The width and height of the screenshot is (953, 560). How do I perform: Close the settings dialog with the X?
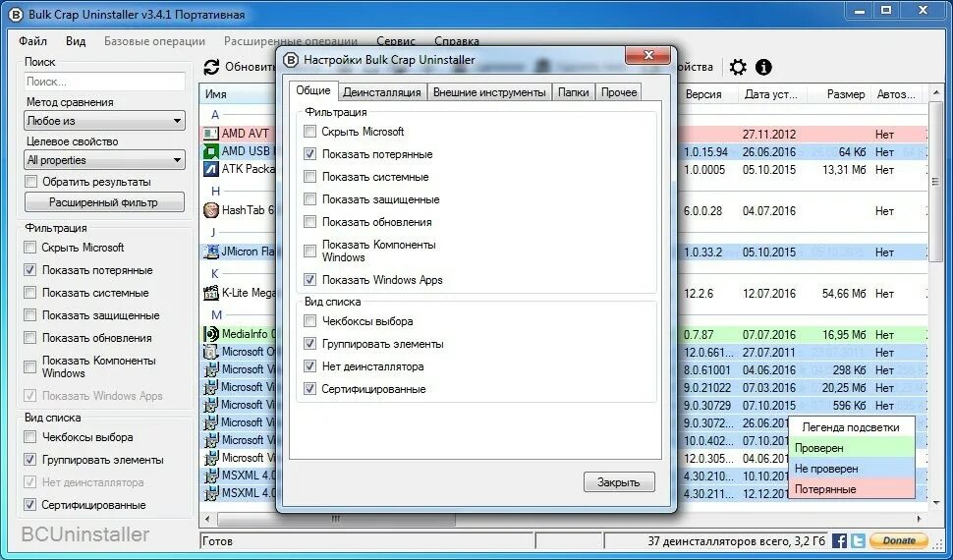[647, 55]
